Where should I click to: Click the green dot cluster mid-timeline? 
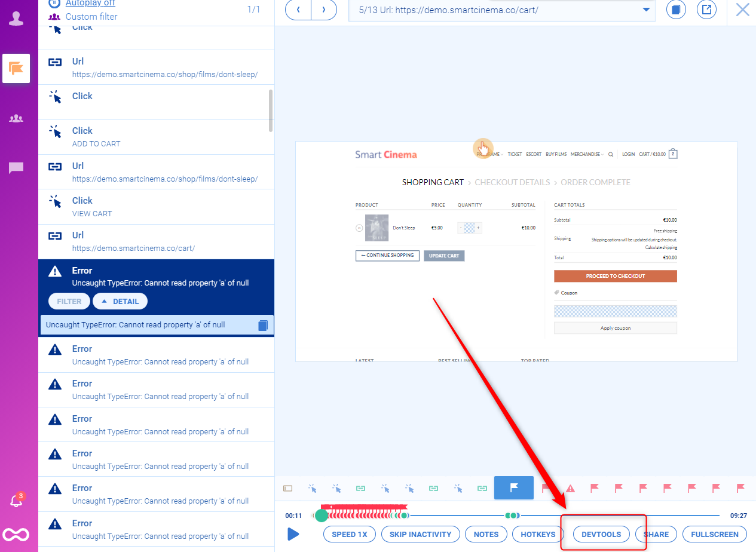point(512,515)
